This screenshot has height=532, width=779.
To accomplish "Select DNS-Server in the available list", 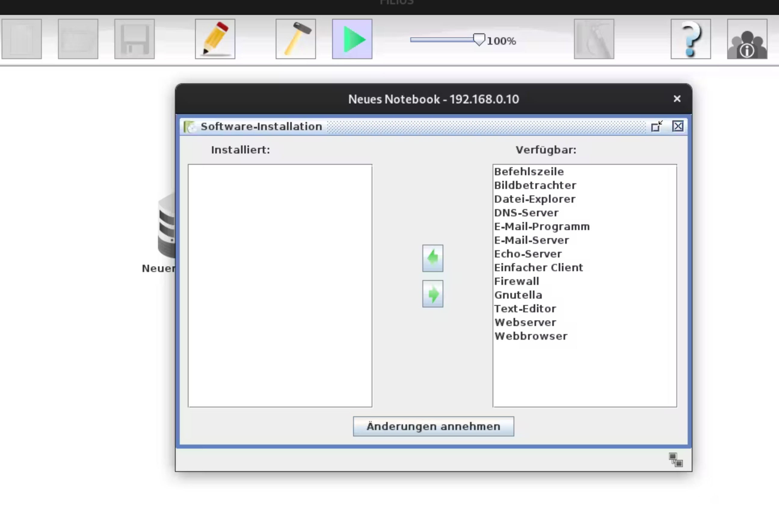I will pyautogui.click(x=585, y=213).
